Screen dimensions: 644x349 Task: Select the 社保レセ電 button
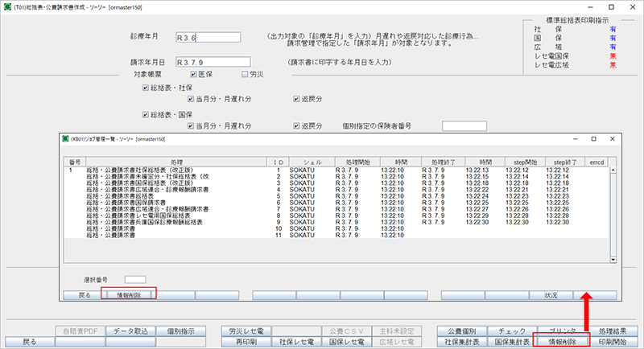click(296, 342)
